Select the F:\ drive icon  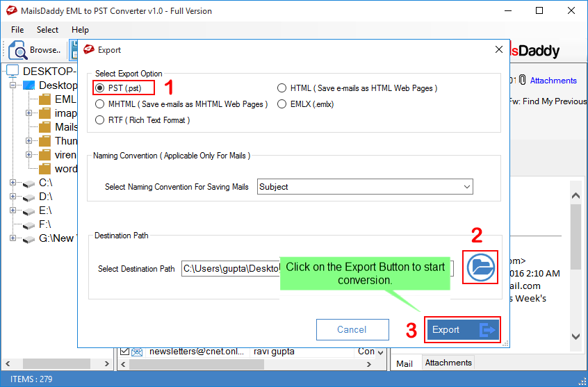coord(29,225)
